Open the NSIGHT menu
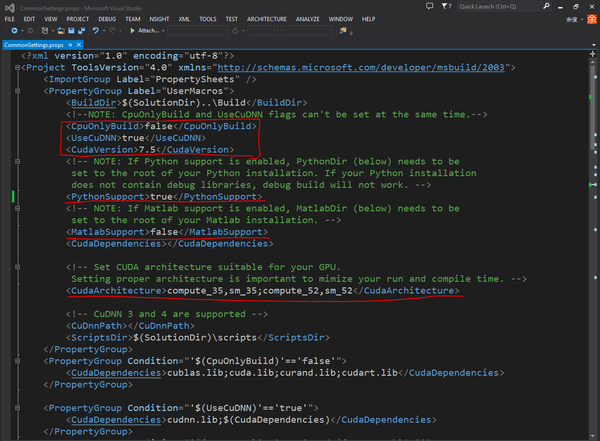600x441 pixels. click(x=159, y=19)
